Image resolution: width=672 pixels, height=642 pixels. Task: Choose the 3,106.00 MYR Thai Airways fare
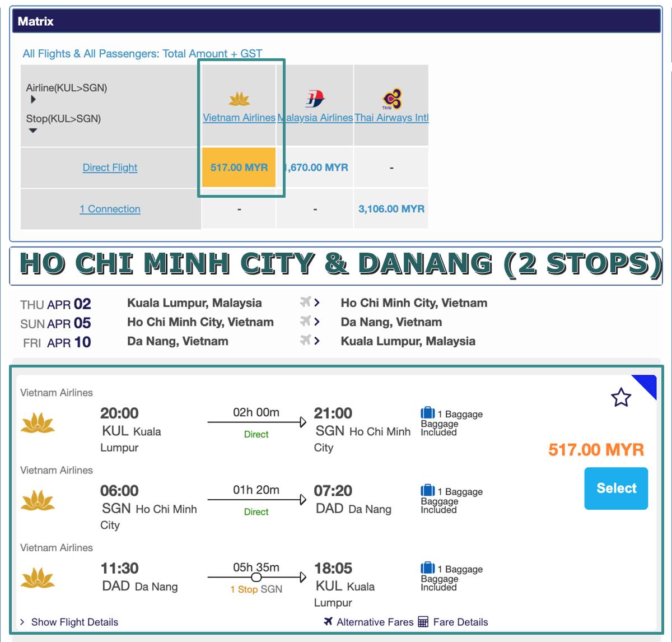[391, 209]
